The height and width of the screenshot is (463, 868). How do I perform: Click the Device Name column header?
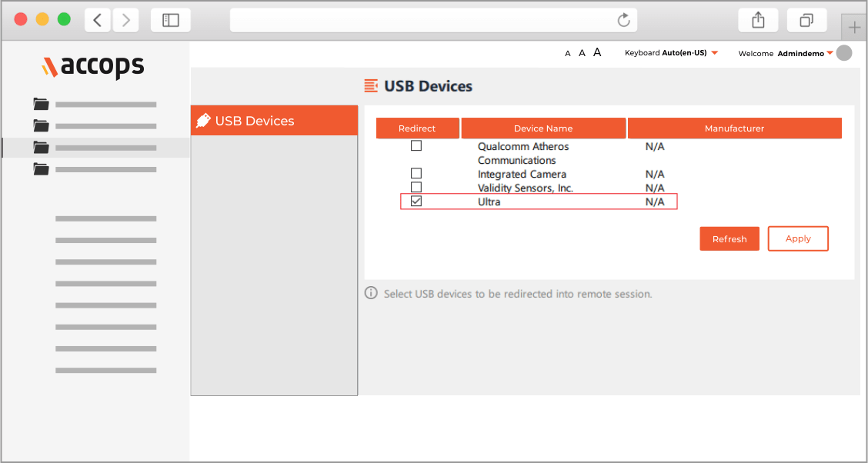543,128
